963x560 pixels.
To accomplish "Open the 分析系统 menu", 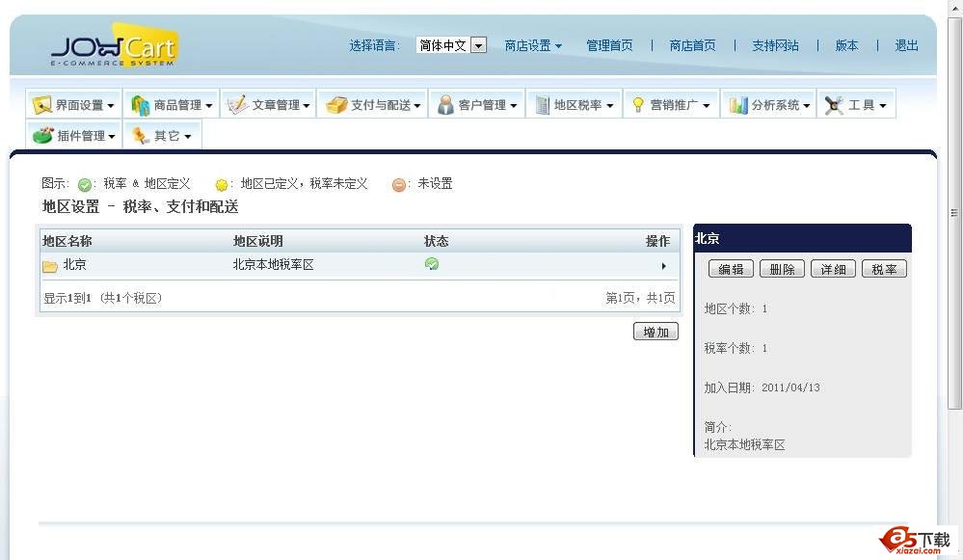I will tap(769, 105).
